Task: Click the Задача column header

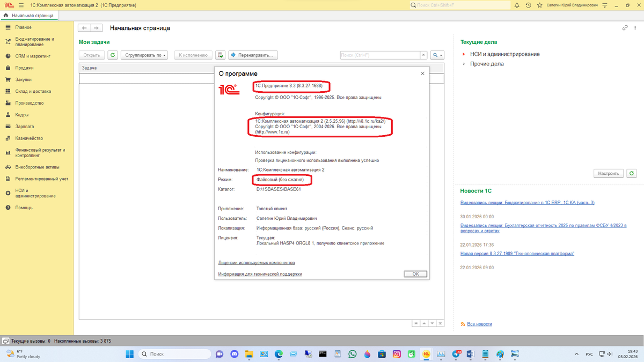Action: [145, 68]
